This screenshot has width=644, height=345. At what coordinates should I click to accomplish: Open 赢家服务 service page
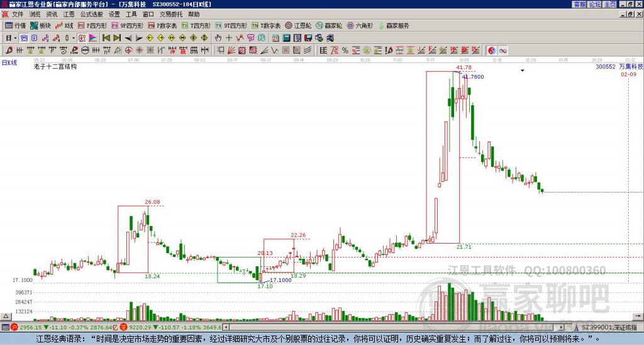pyautogui.click(x=394, y=25)
